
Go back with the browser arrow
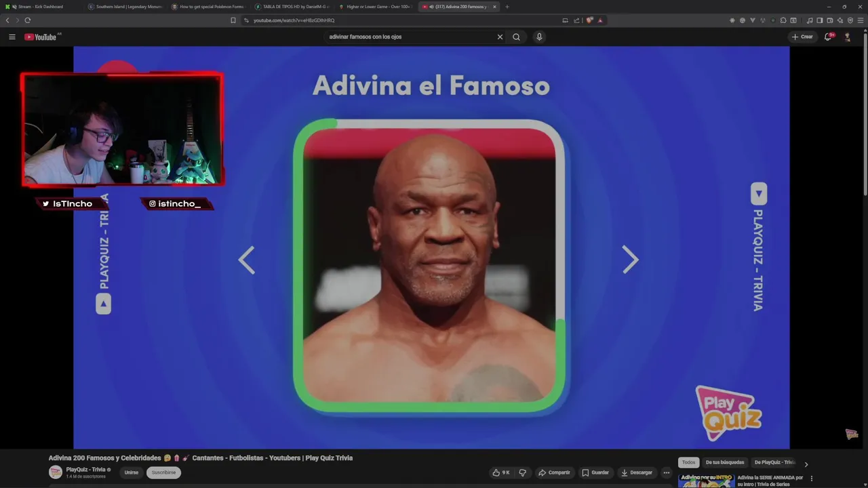[x=7, y=20]
